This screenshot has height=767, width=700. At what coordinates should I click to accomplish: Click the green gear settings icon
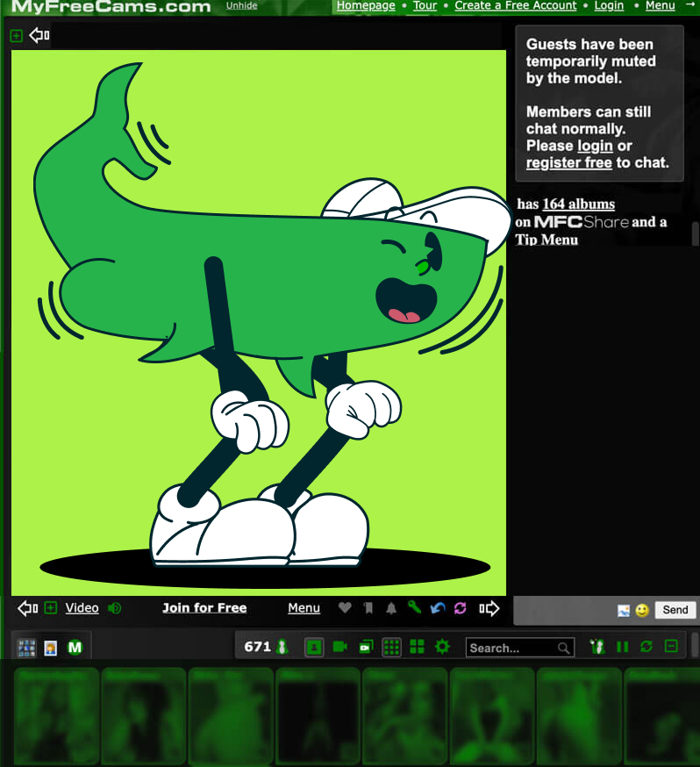442,647
